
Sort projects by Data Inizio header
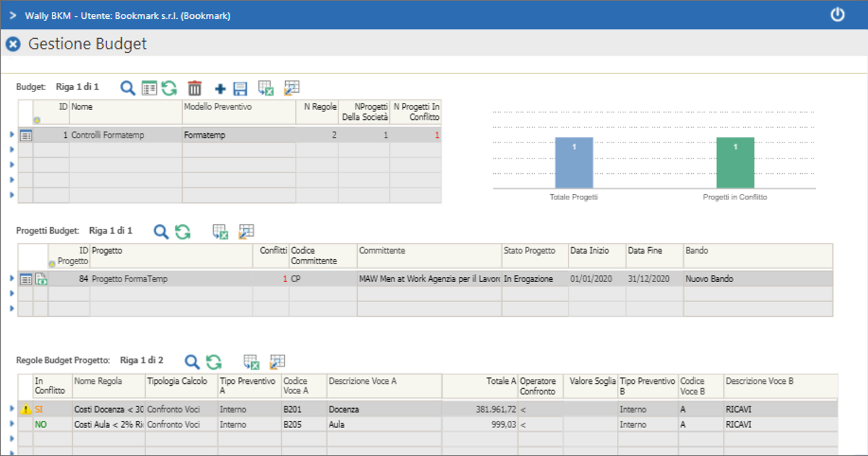597,256
